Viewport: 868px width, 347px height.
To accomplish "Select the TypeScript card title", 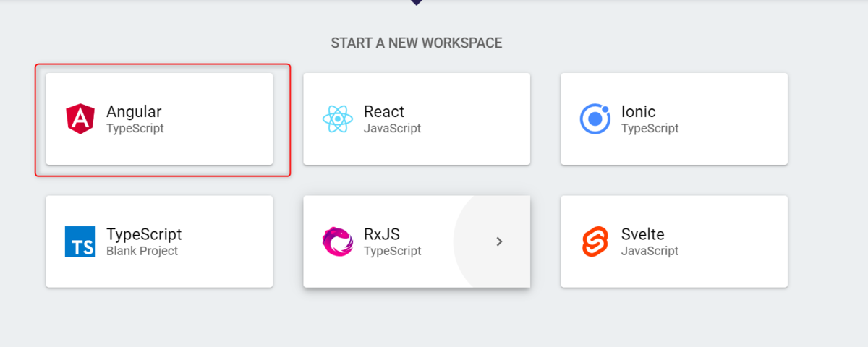I will 144,234.
